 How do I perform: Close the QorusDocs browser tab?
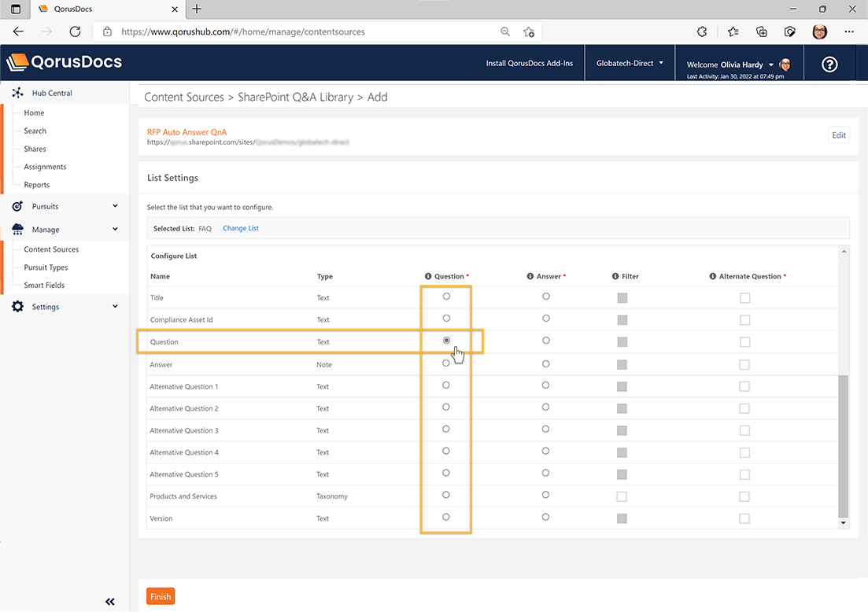click(x=175, y=9)
